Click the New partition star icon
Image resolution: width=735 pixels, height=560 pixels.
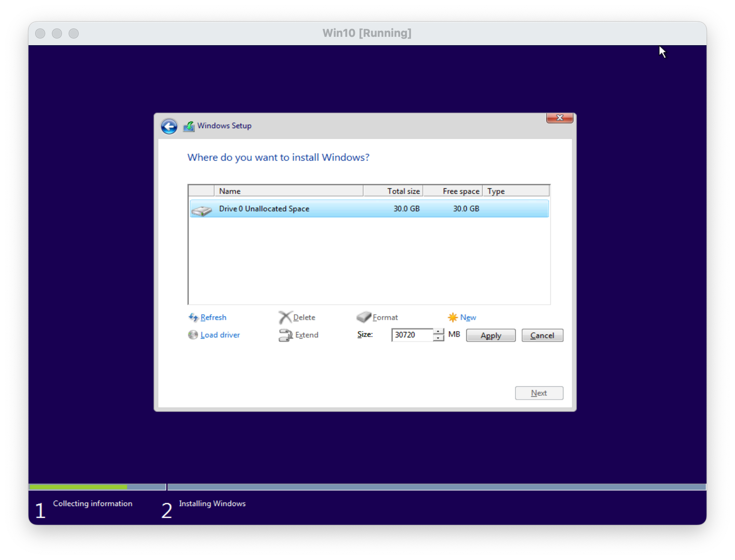click(x=452, y=317)
